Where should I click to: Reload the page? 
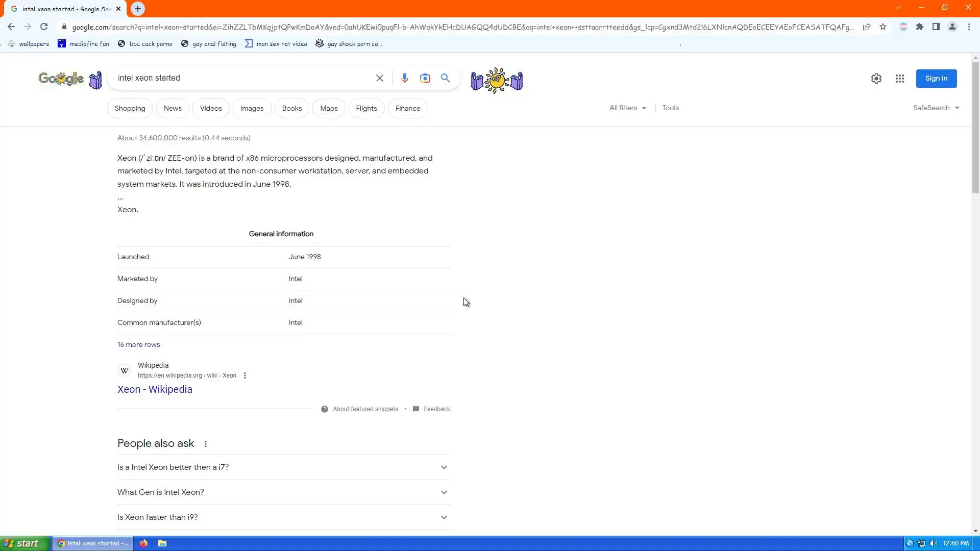click(x=44, y=27)
